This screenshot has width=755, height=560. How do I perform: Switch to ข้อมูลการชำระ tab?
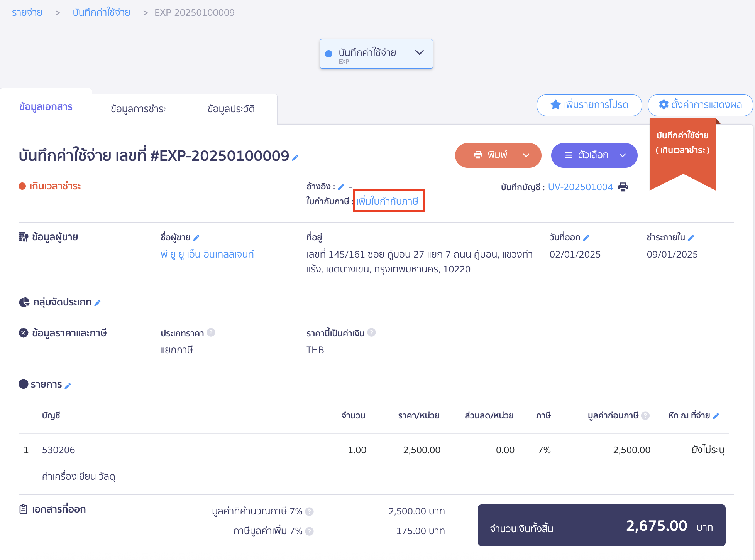point(138,109)
